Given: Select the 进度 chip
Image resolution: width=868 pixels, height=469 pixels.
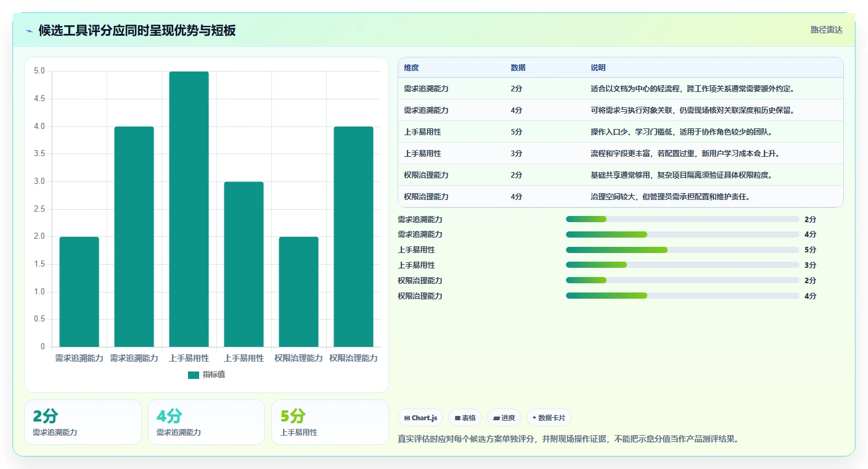Looking at the screenshot, I should click(504, 418).
